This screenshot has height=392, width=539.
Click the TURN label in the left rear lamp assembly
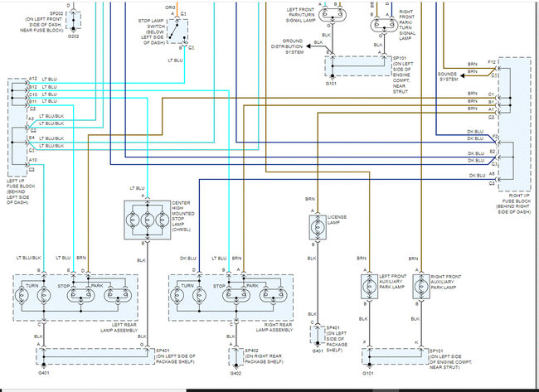(x=32, y=286)
